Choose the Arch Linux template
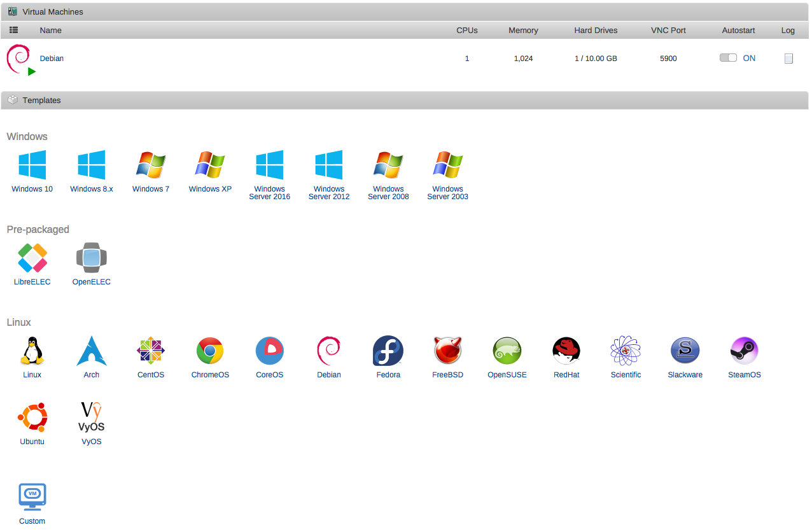 click(91, 351)
